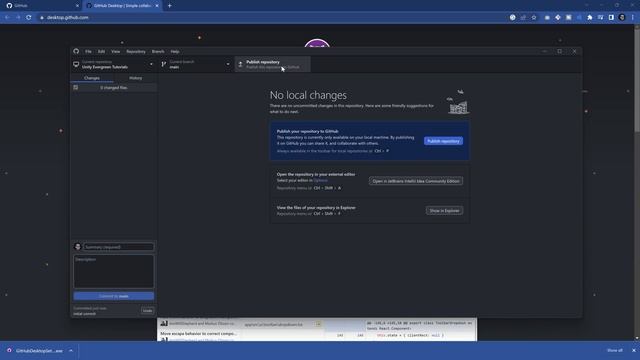Close the first GitHub browser tab
This screenshot has height=360, width=640.
coord(78,6)
